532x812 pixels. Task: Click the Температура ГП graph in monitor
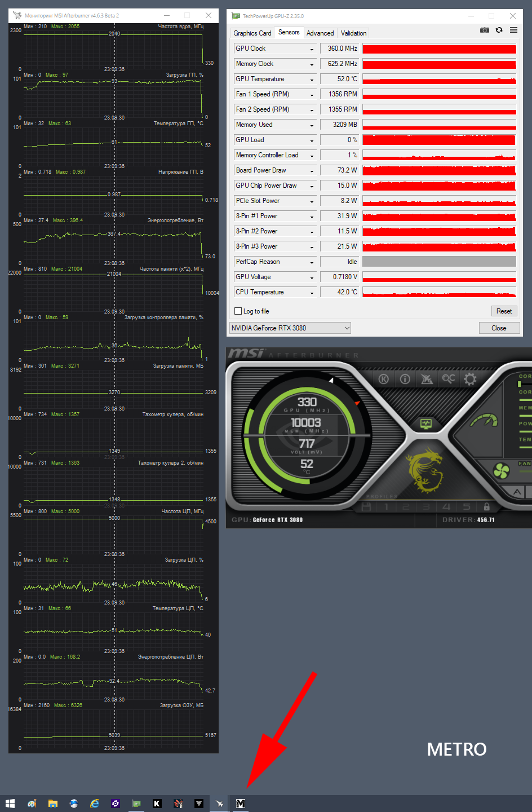[x=113, y=146]
